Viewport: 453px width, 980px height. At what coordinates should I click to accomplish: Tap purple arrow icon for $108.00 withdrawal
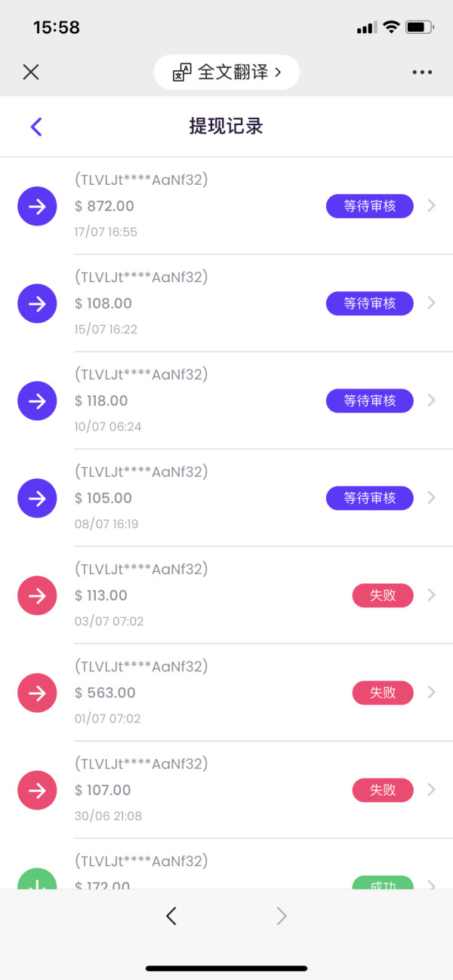pyautogui.click(x=37, y=303)
